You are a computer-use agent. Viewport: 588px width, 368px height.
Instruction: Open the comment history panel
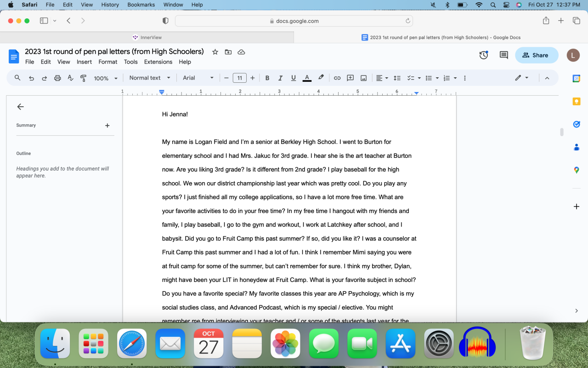tap(504, 55)
